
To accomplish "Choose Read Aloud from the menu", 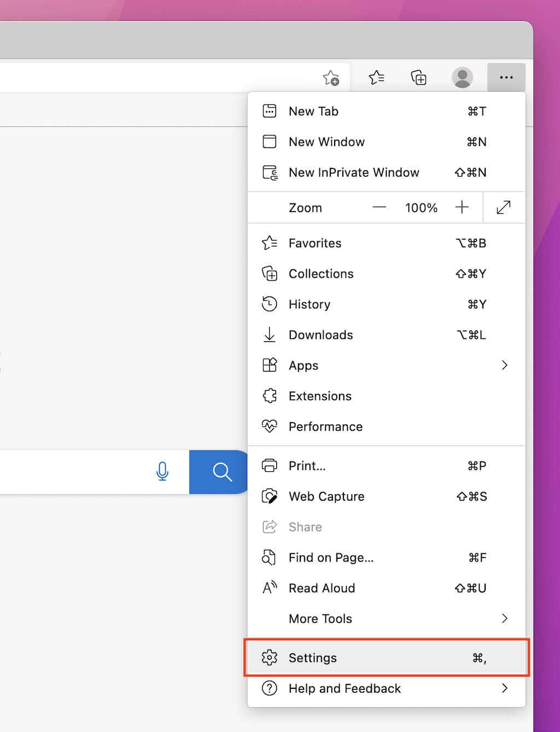I will (322, 588).
